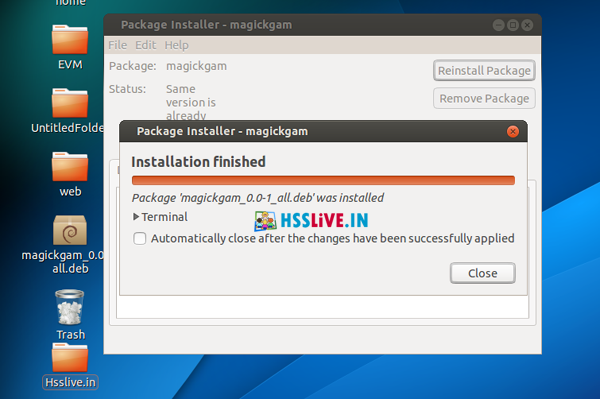The image size is (600, 399).
Task: Select the magickgam deb package file icon
Action: (70, 230)
